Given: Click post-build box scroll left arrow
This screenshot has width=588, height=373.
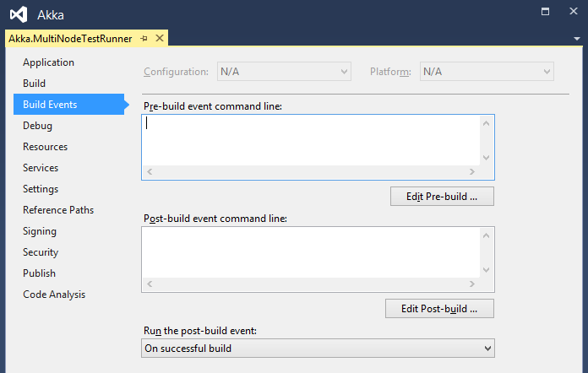Looking at the screenshot, I should (x=150, y=284).
